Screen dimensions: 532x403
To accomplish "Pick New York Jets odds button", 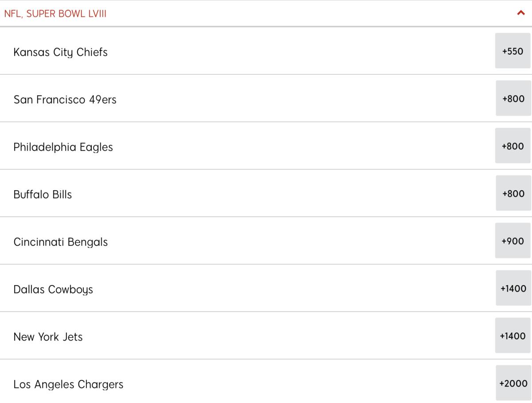I will (x=512, y=336).
